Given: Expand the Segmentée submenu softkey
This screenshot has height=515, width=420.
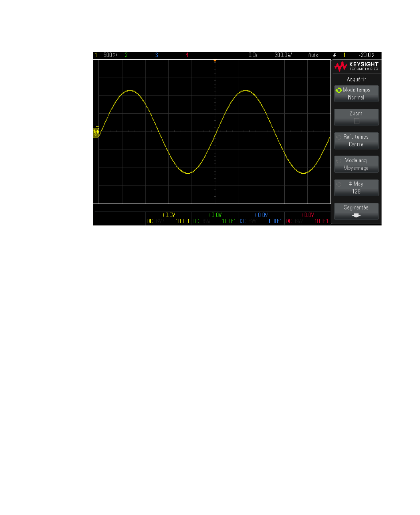Looking at the screenshot, I should [356, 211].
